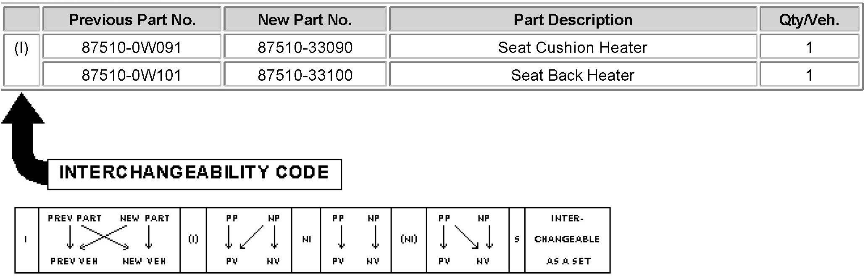Click the diagonal arrow in the (I) legend diagram
Viewport: 868px width, 279px height.
tap(251, 237)
